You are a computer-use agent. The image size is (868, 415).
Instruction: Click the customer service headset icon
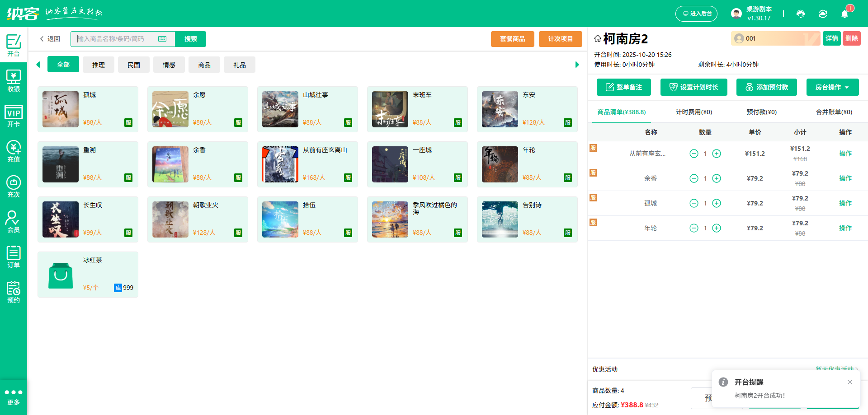tap(801, 14)
